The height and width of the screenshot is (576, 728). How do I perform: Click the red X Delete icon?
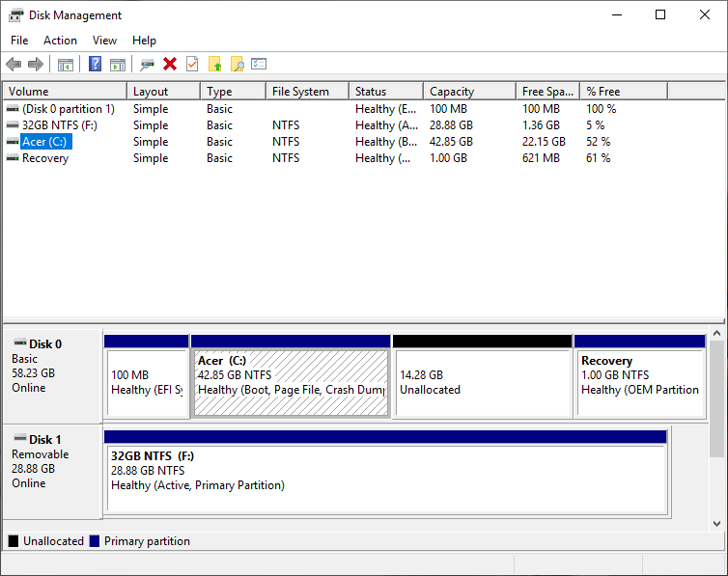(x=170, y=64)
